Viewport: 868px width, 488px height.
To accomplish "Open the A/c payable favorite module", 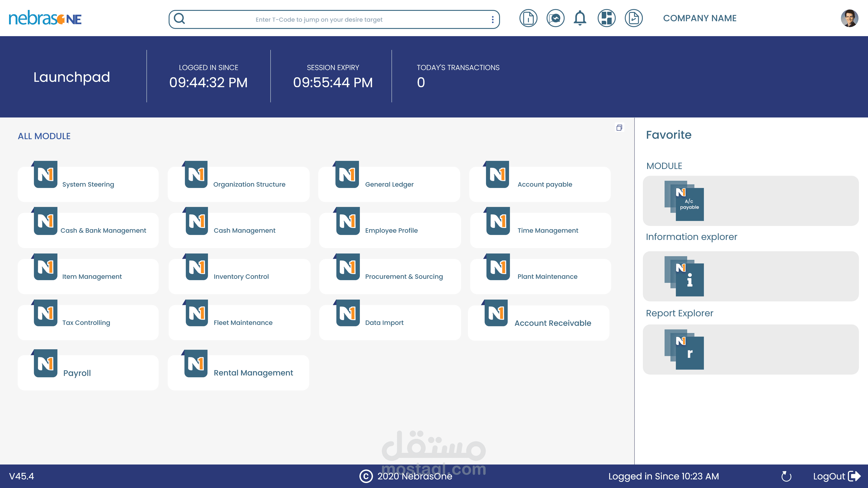I will (684, 201).
